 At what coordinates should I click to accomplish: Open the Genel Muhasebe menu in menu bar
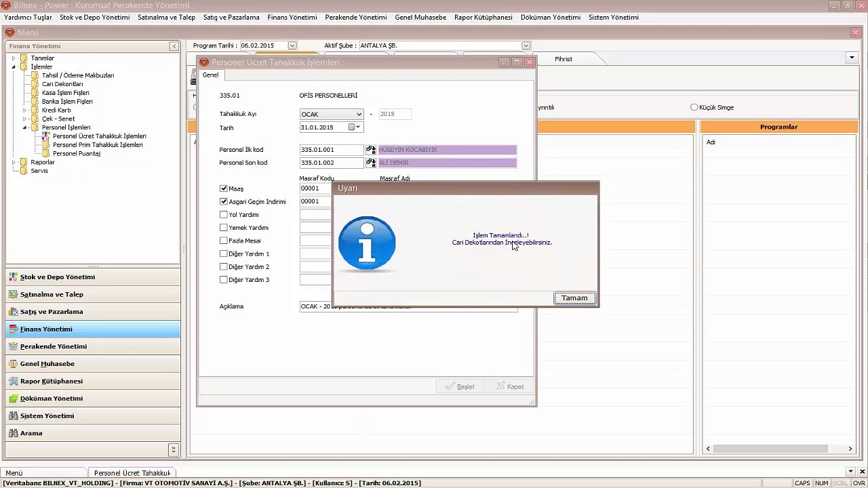pyautogui.click(x=420, y=17)
